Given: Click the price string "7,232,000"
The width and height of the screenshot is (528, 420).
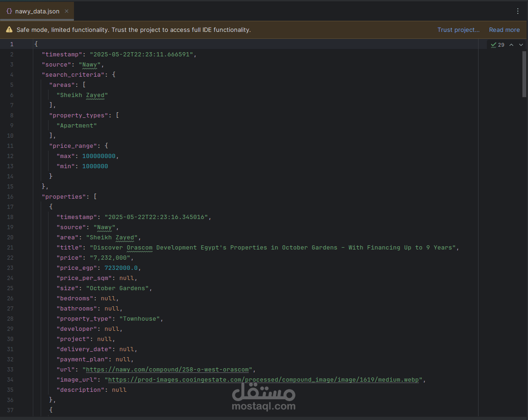Looking at the screenshot, I should click(110, 258).
